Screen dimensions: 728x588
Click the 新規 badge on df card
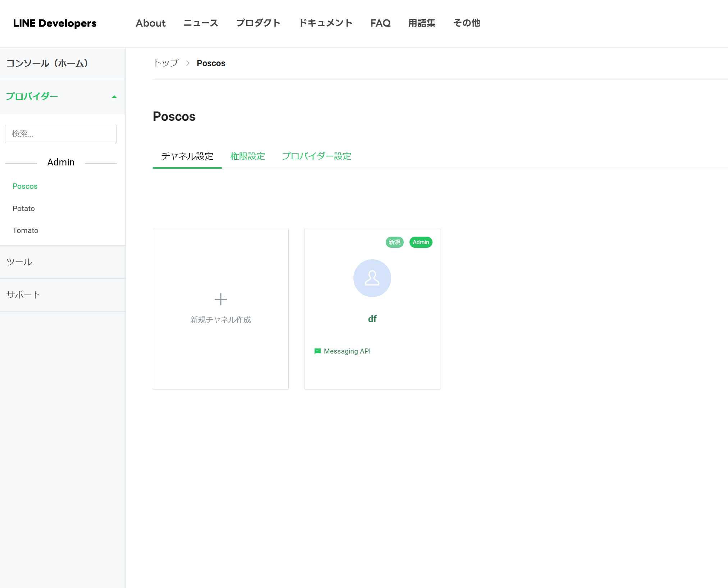coord(394,242)
